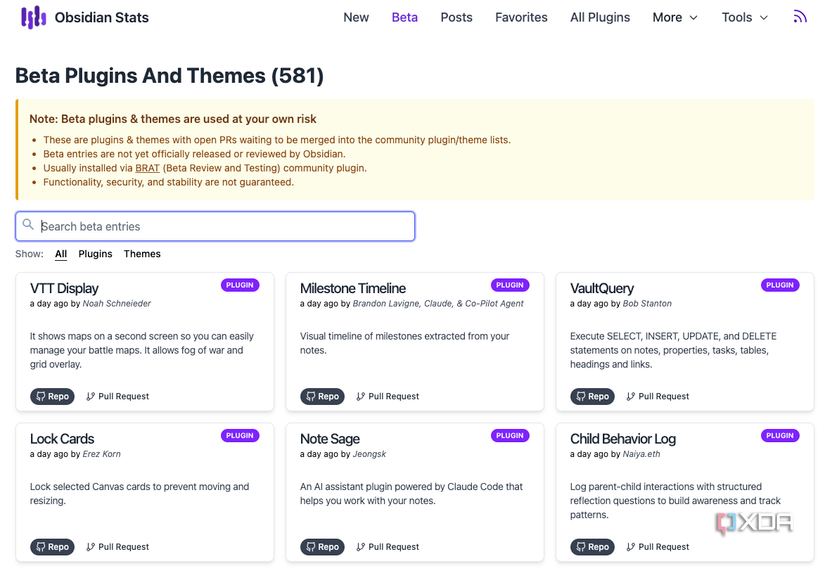Go to the New page
The width and height of the screenshot is (825, 568).
(356, 17)
